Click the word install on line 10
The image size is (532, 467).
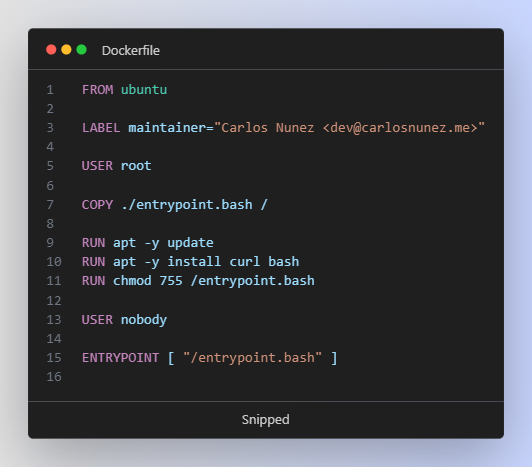pos(194,262)
